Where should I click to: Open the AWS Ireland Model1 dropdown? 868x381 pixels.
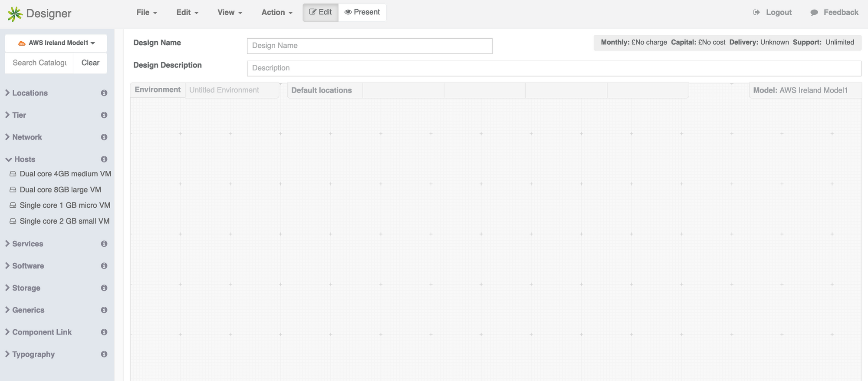[56, 43]
